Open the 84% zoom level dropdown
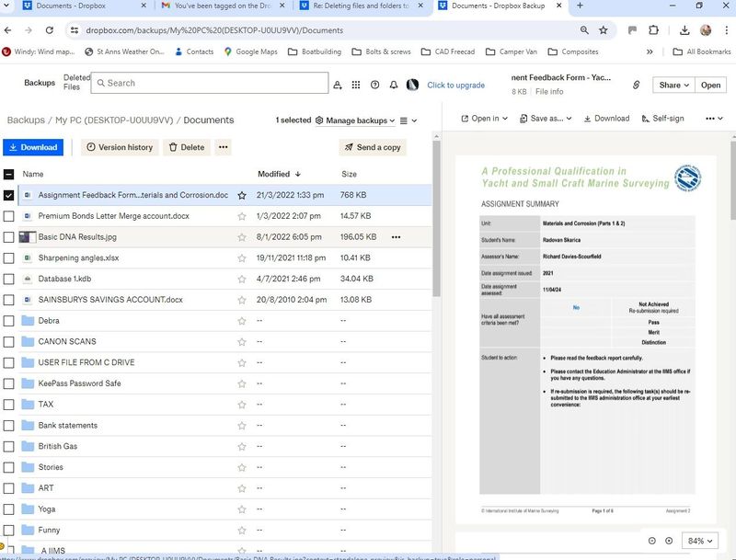The image size is (736, 560). [x=702, y=541]
